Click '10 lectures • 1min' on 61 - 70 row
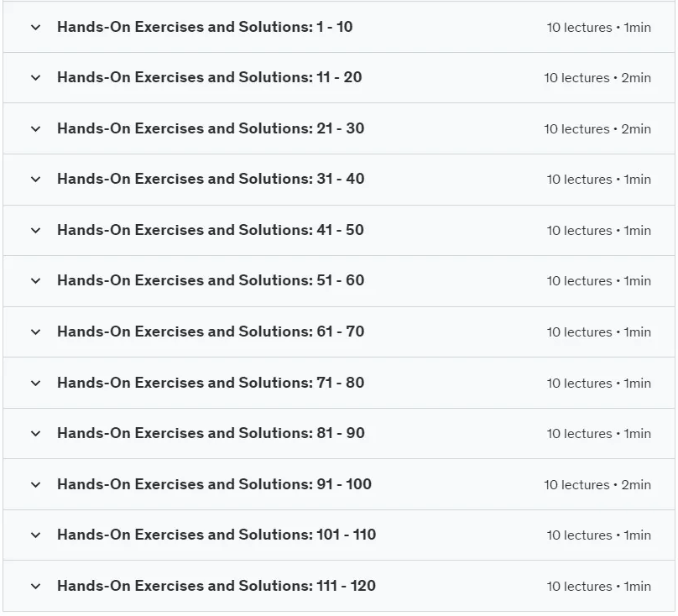This screenshot has height=616, width=678. click(x=599, y=332)
